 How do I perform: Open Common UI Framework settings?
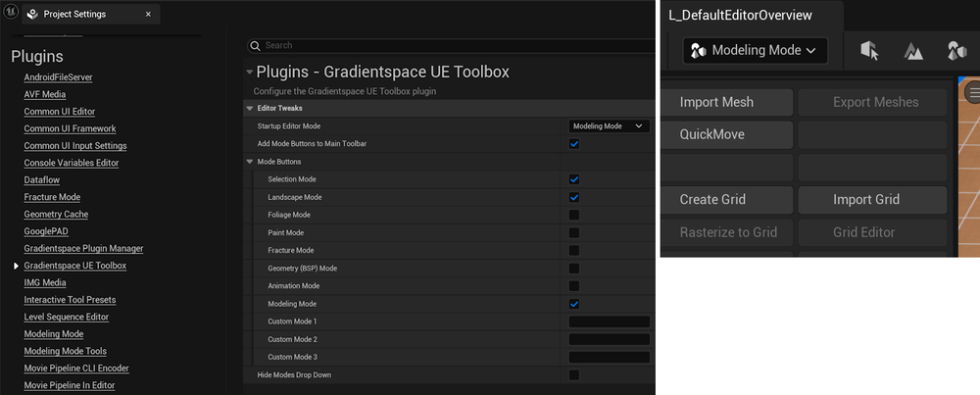pos(70,128)
